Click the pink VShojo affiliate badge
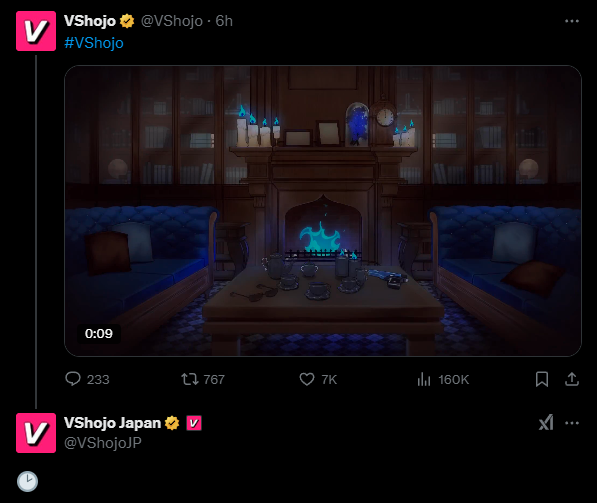The width and height of the screenshot is (597, 503). 193,423
